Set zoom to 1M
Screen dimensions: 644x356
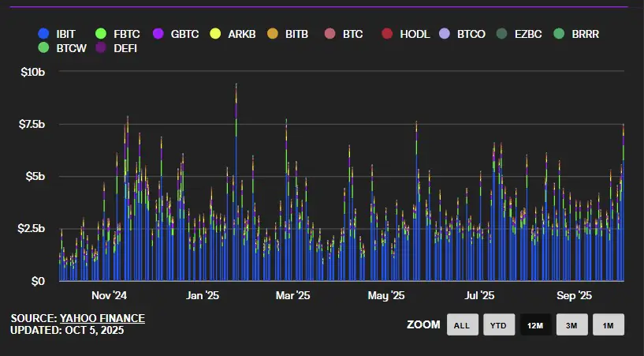608,324
